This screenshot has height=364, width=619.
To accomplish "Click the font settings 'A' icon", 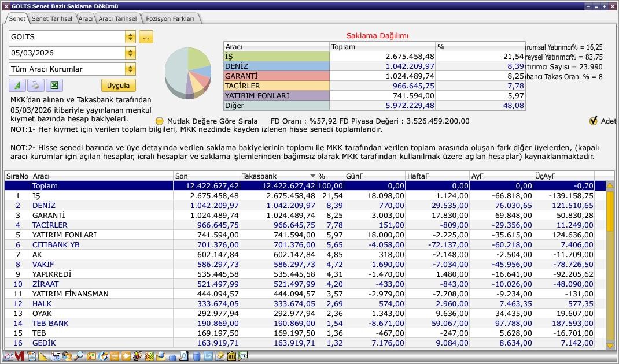I will (17, 86).
